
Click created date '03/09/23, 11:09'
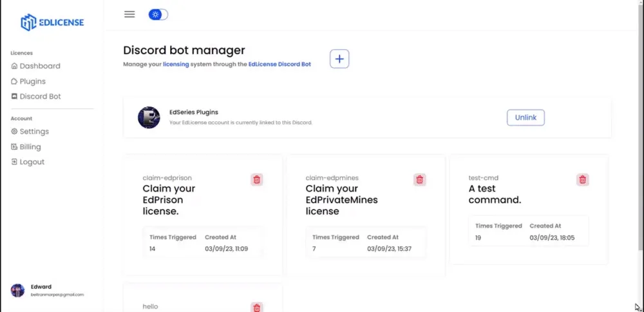[x=226, y=249]
